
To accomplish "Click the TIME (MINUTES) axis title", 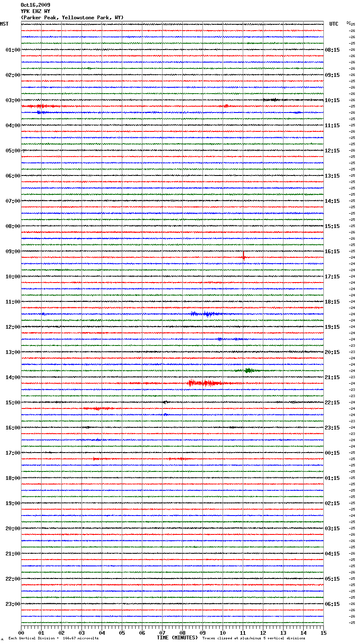I will 177,638.
